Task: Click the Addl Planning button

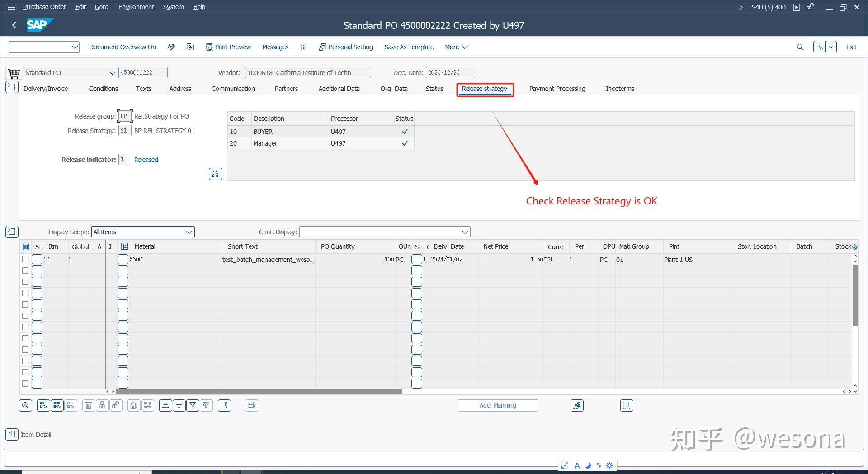Action: 497,405
